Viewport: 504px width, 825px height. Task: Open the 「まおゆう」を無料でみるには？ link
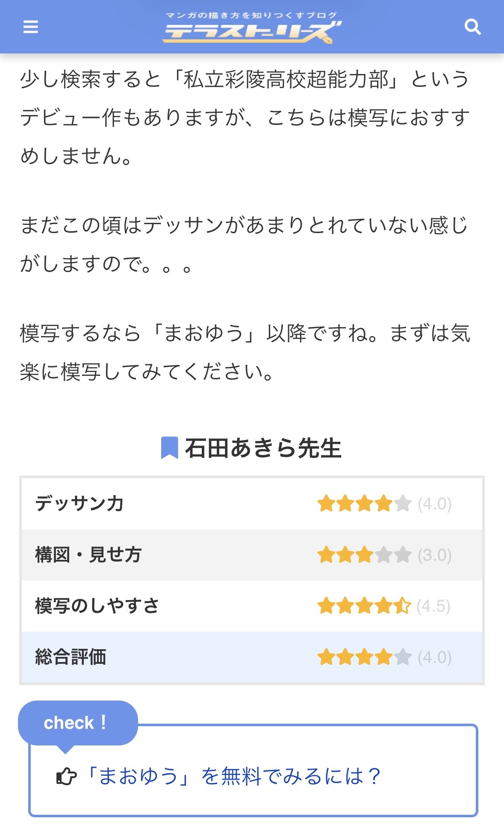233,776
